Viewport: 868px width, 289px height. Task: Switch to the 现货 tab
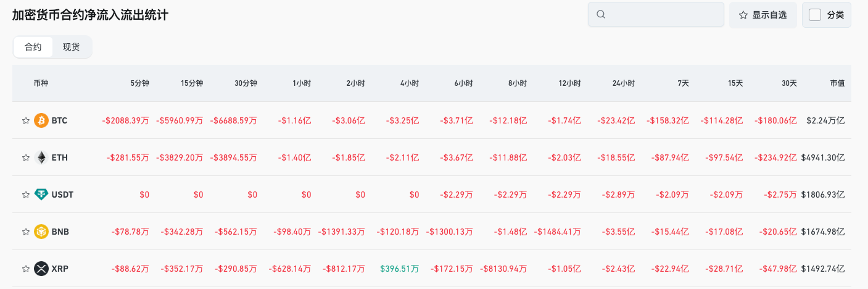click(72, 47)
